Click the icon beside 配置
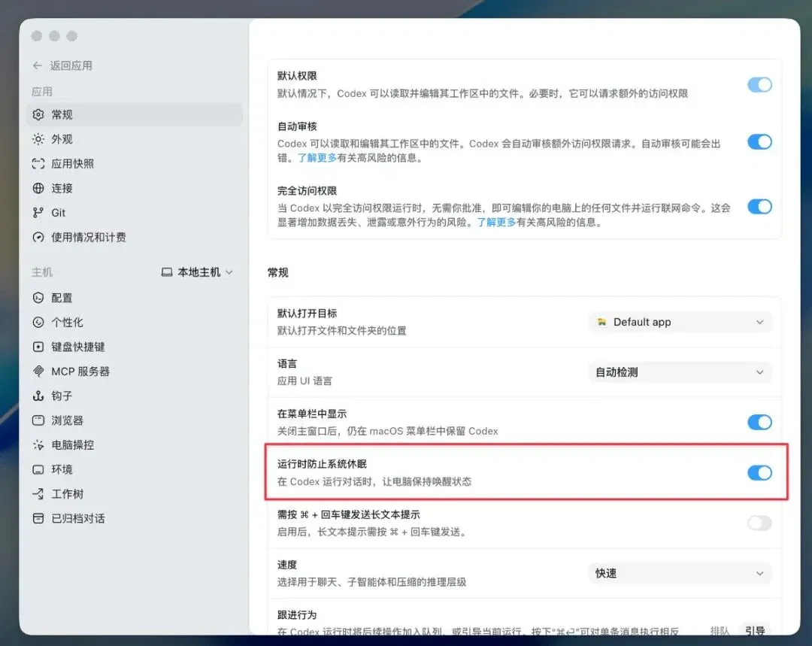Viewport: 812px width, 646px height. pos(38,297)
